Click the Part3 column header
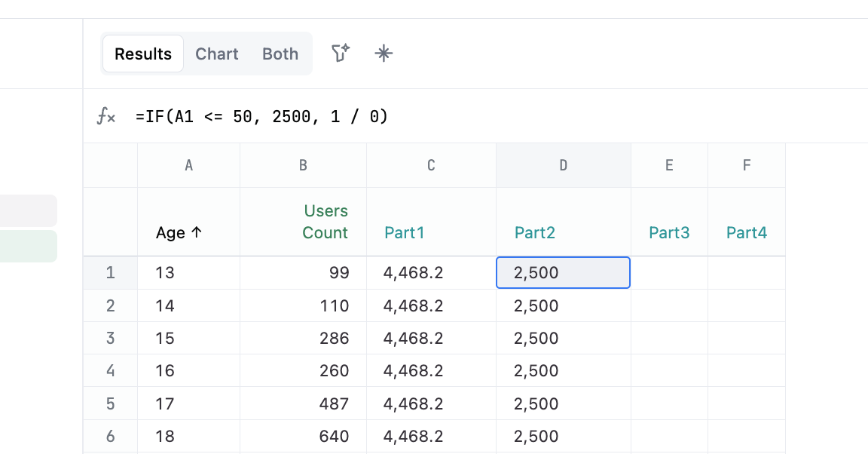Screen dimensions: 868x454 (669, 233)
